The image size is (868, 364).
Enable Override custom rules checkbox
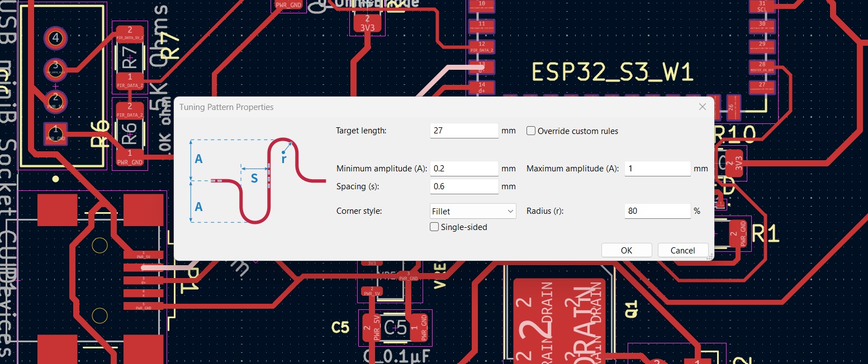click(531, 131)
